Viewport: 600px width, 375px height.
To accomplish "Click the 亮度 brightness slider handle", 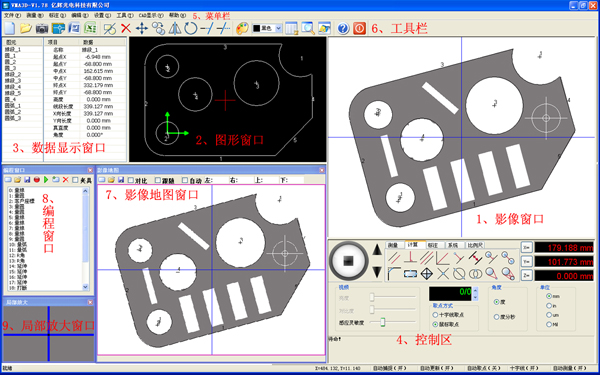I will 372,297.
